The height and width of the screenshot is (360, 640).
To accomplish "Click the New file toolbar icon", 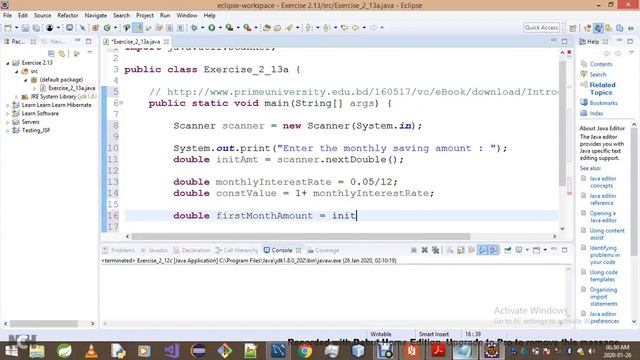I will tap(8, 28).
